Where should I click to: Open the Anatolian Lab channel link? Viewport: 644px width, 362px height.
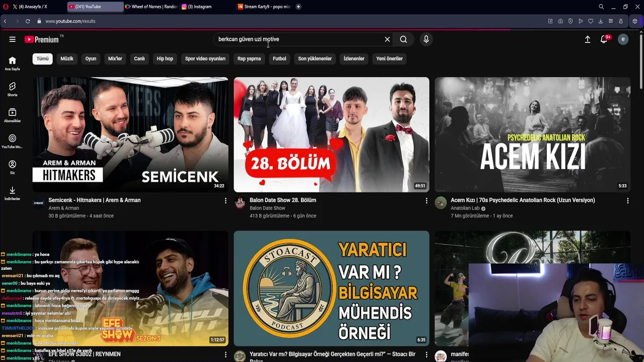point(465,208)
